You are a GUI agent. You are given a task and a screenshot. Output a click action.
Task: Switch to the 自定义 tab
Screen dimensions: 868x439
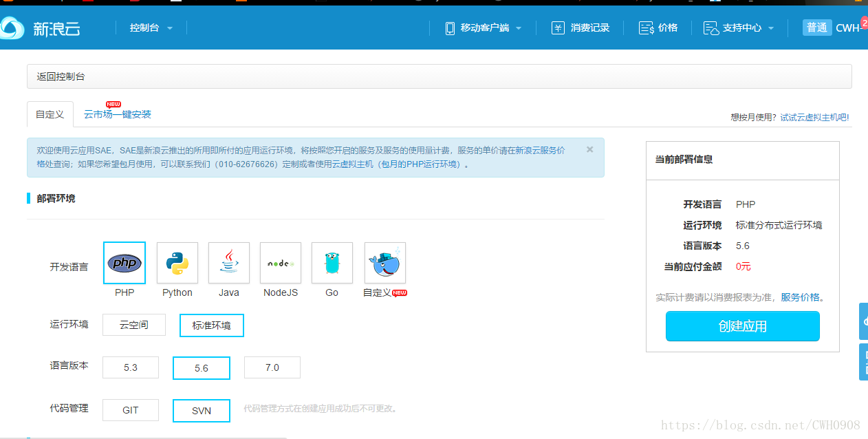tap(50, 114)
